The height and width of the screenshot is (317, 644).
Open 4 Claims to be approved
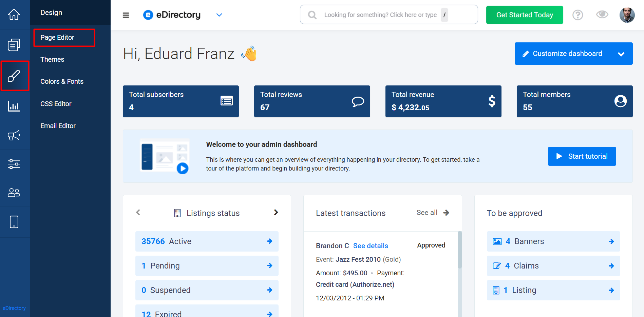[x=553, y=266]
